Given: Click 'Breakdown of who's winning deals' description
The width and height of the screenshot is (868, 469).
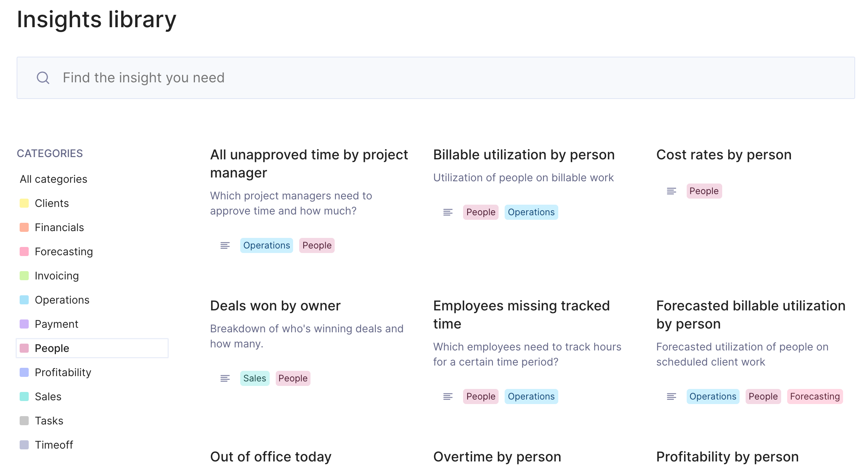Looking at the screenshot, I should 307,336.
